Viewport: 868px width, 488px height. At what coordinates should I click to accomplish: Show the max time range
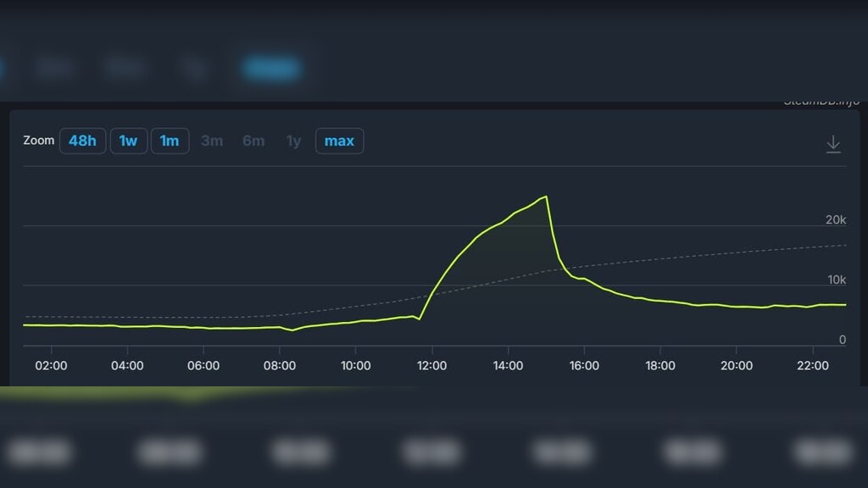[339, 141]
